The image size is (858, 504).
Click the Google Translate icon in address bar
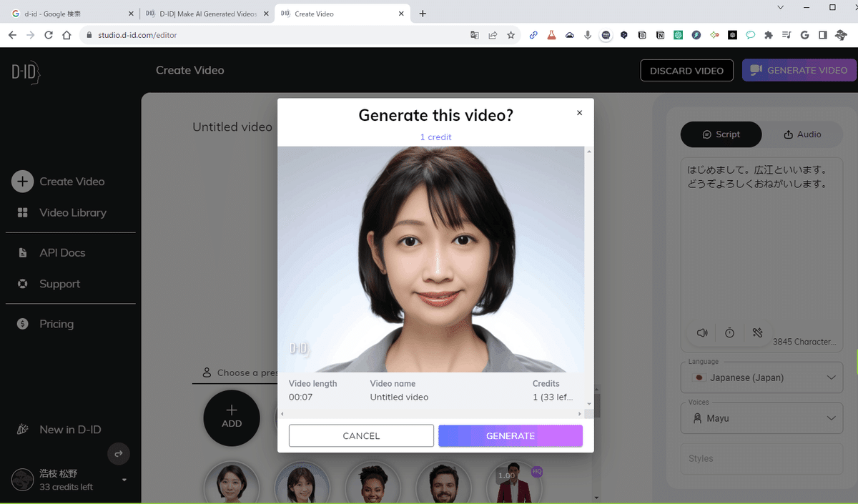(x=475, y=35)
